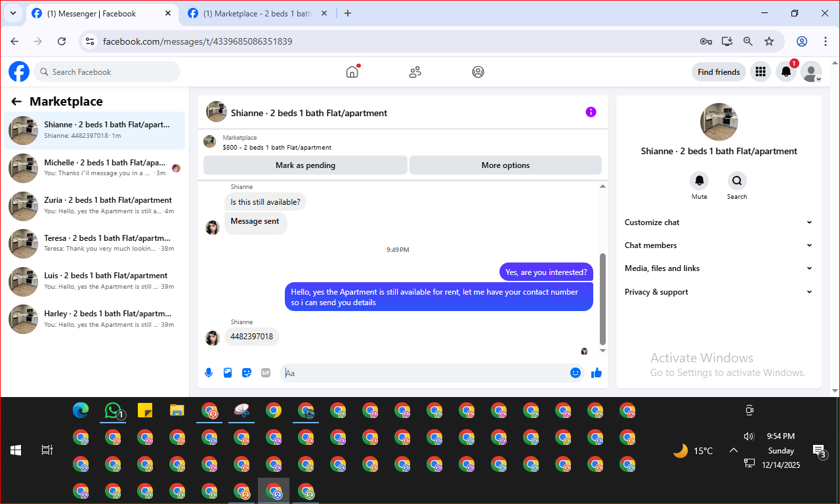
Task: Open a new browser tab
Action: tap(348, 13)
